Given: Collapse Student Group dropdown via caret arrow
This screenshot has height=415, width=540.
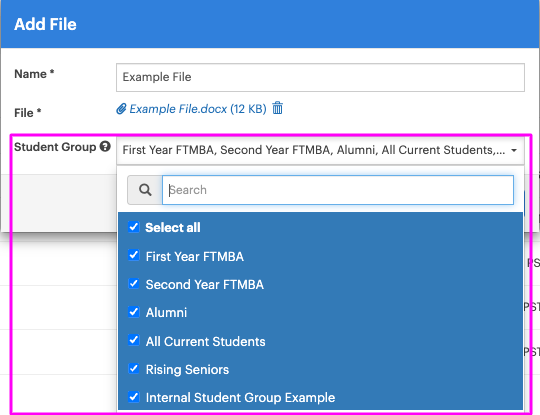Looking at the screenshot, I should [514, 151].
